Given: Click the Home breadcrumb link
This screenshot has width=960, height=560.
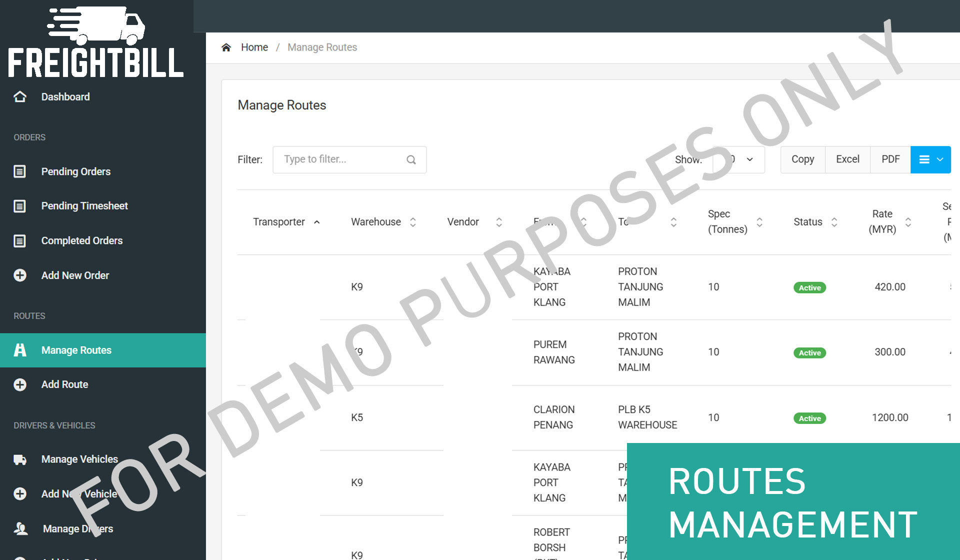Looking at the screenshot, I should pos(254,47).
